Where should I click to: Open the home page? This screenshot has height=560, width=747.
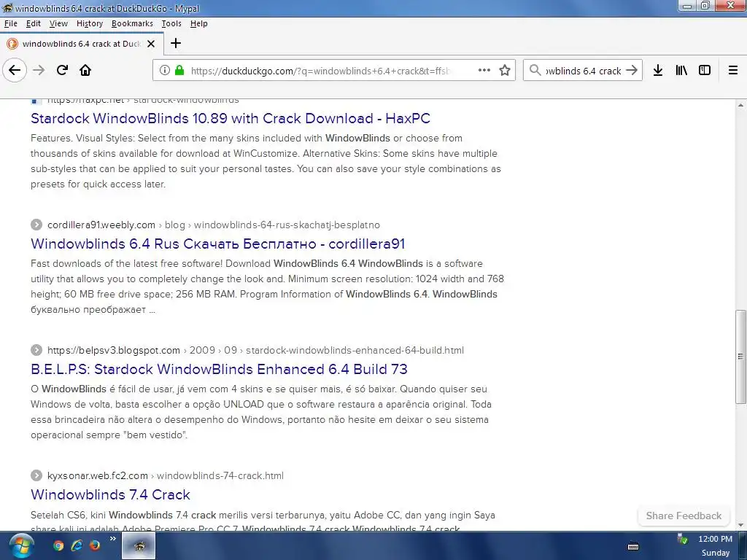pos(85,71)
